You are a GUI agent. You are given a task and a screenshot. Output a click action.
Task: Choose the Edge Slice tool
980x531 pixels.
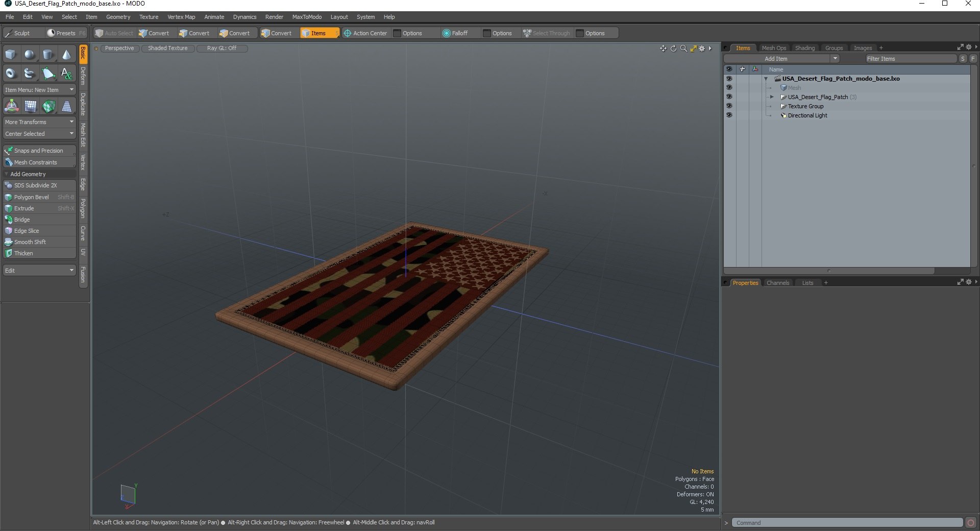pyautogui.click(x=39, y=231)
